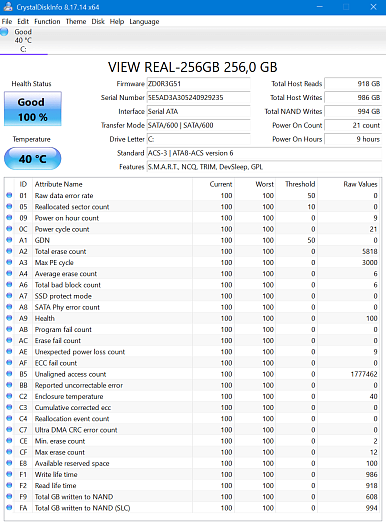Select the Attribute Name column header

coord(59,184)
